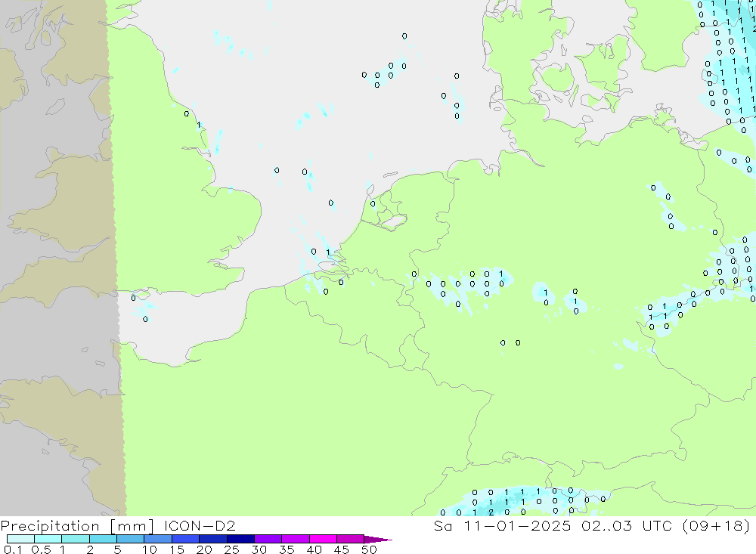Screen dimensions: 756x554
Task: Click the legend label '0.5'
Action: pos(41,549)
